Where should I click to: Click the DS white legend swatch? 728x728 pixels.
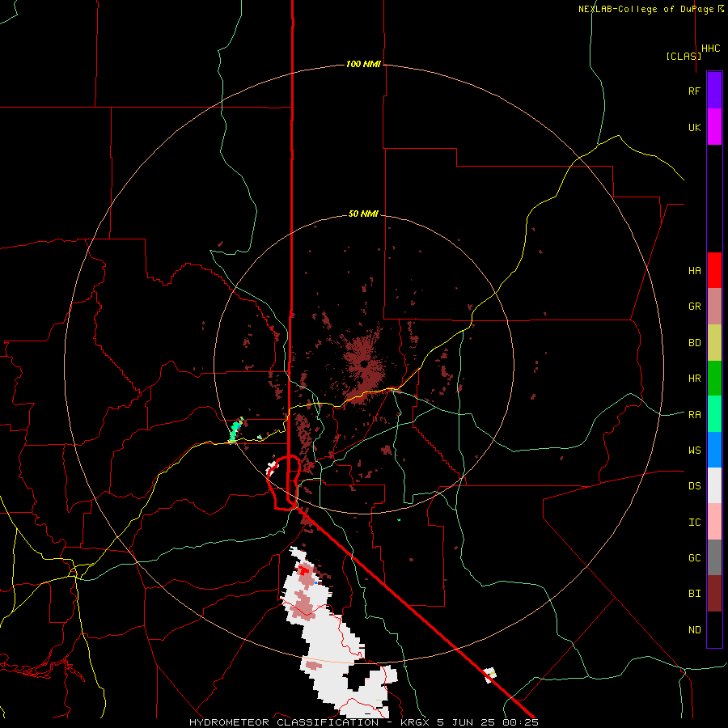pos(714,485)
